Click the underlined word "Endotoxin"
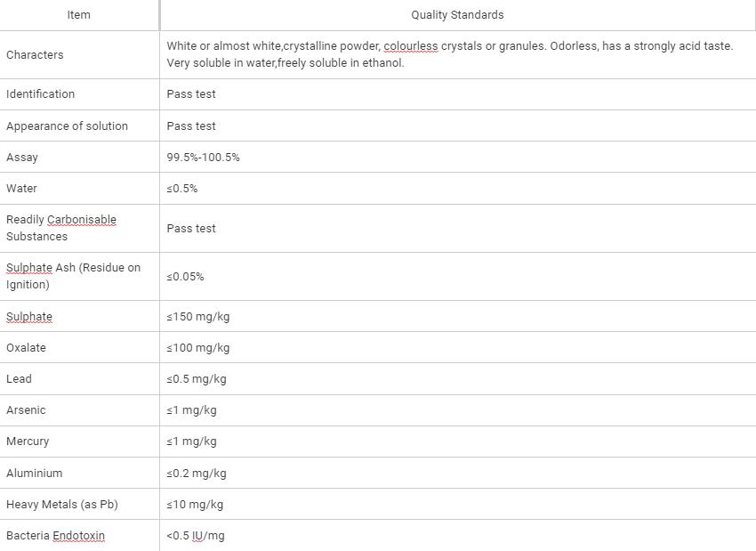Viewport: 756px width, 551px height. (78, 536)
